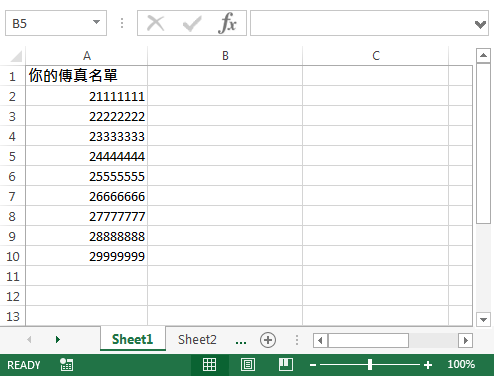This screenshot has height=377, width=494.
Task: Add a new sheet with plus button
Action: pos(268,340)
